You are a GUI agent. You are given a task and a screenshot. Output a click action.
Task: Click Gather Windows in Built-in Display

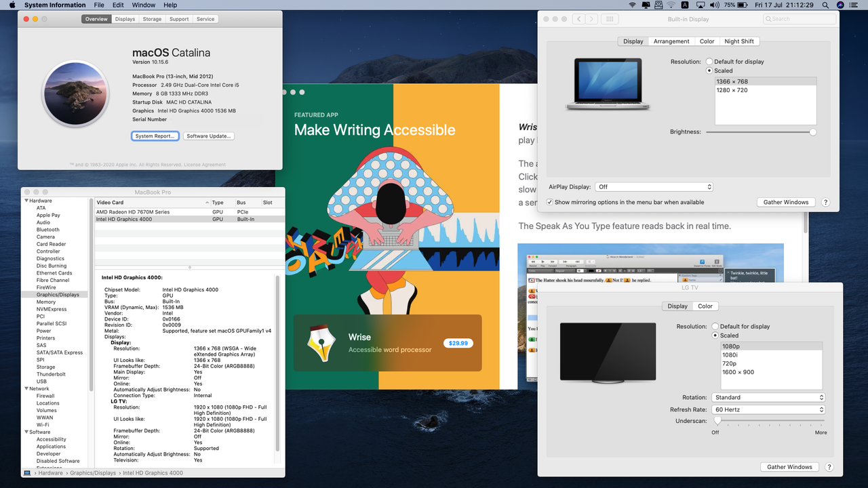tap(786, 202)
